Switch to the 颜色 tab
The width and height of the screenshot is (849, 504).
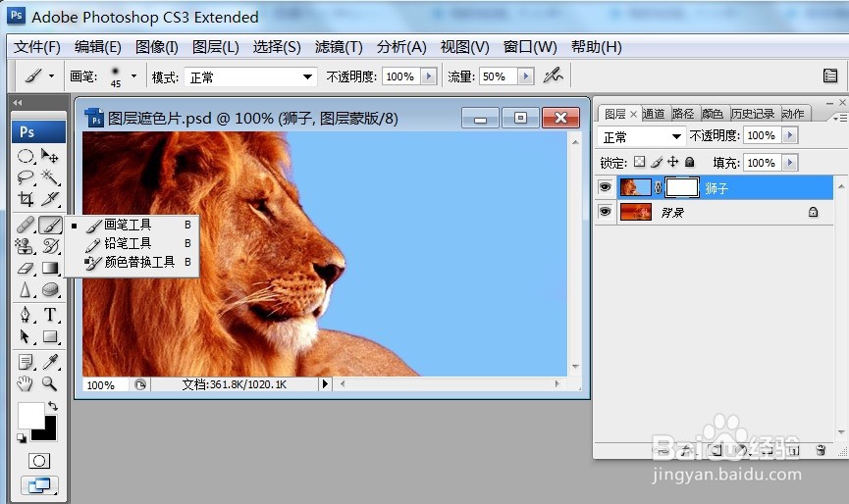pyautogui.click(x=712, y=114)
